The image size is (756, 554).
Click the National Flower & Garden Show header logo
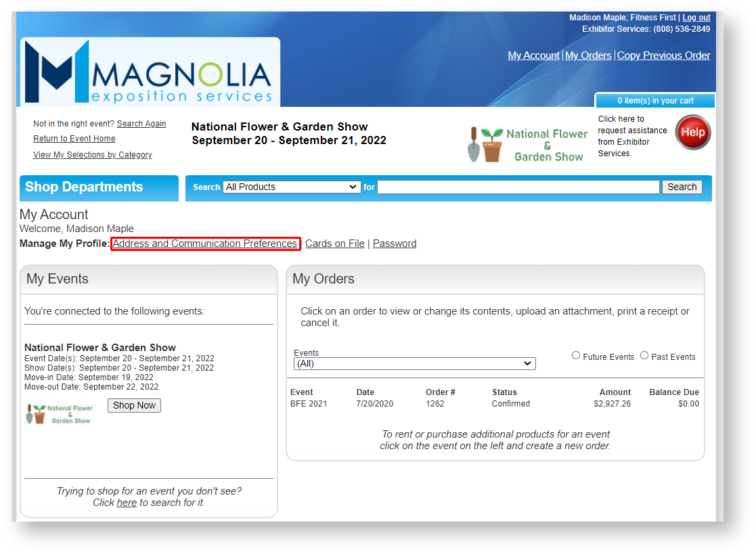528,145
